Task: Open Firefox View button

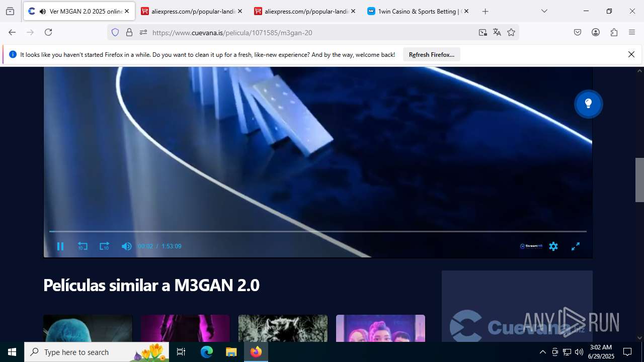Action: click(x=10, y=11)
